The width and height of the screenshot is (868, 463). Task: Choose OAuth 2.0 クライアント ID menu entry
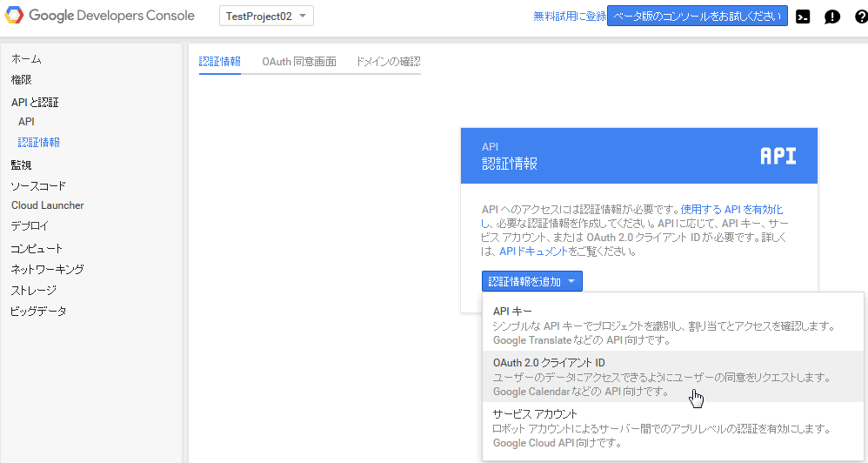coord(672,377)
